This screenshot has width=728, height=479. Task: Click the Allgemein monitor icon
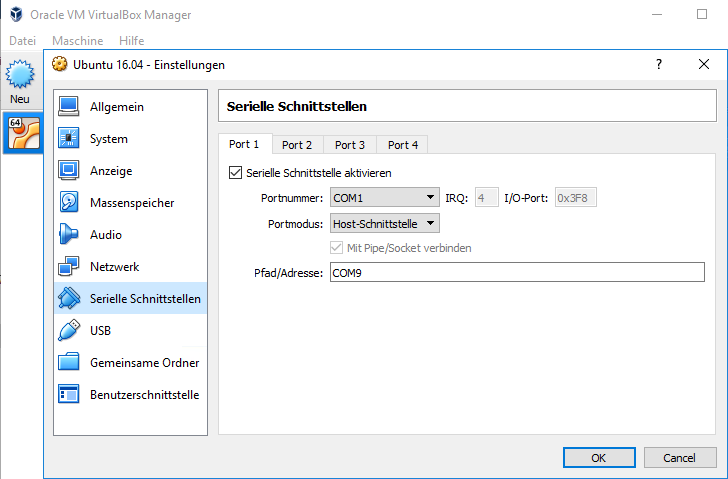pyautogui.click(x=69, y=106)
